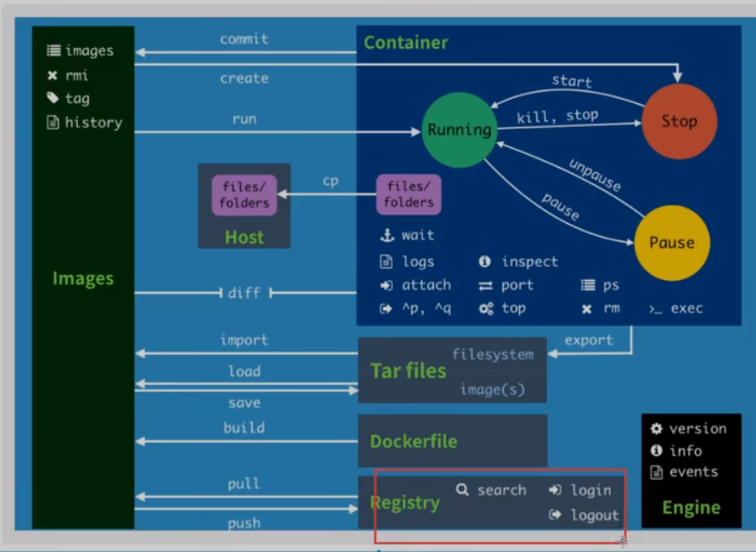The image size is (756, 552).
Task: Click the save arrow label
Action: 244,403
